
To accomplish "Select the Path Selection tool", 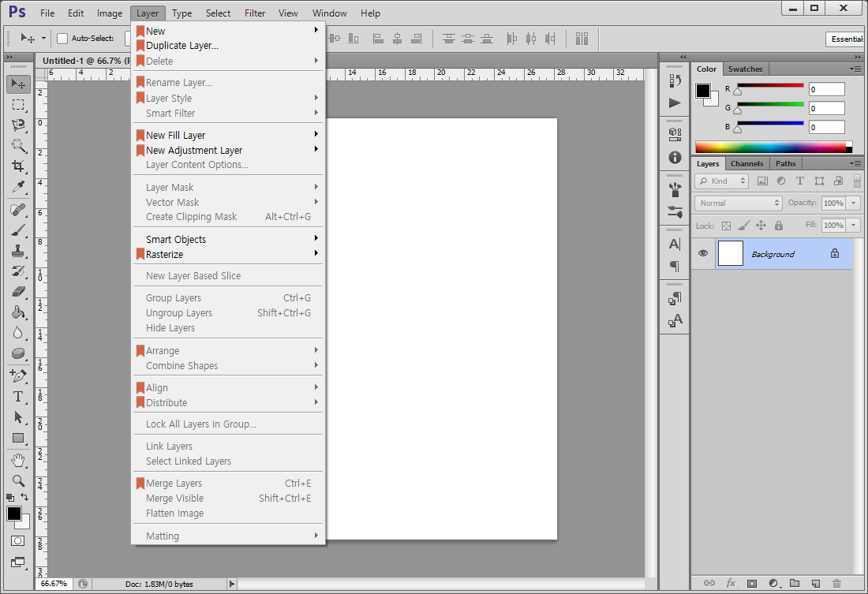I will tap(18, 417).
